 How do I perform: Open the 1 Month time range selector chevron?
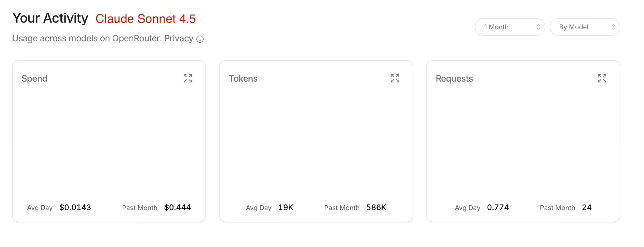(538, 27)
